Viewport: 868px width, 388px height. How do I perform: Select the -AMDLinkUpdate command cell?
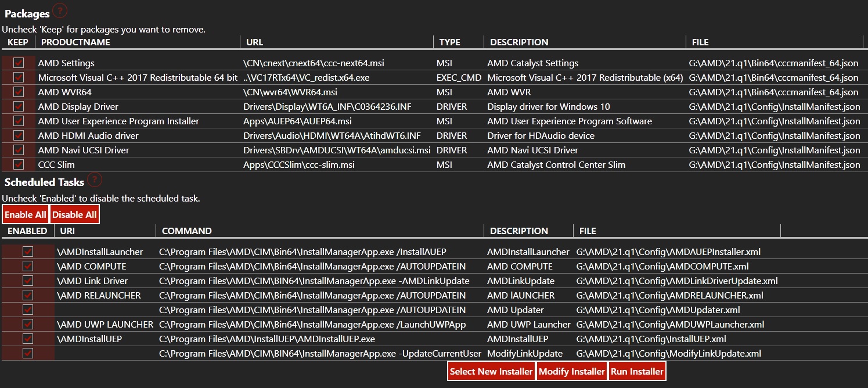314,281
